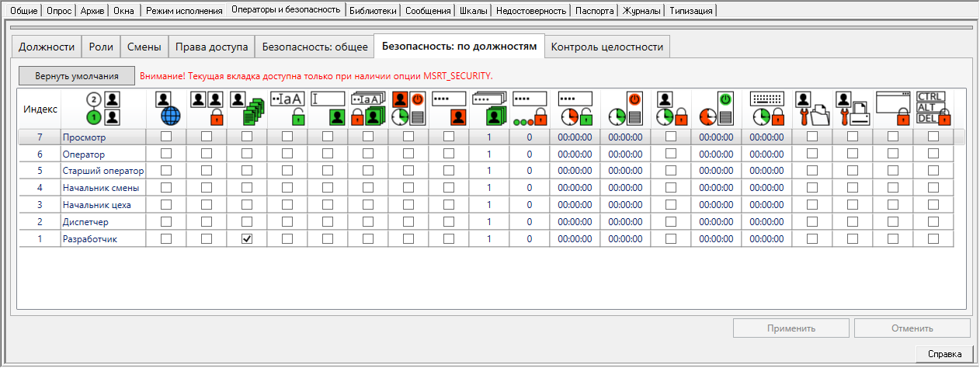Click the Применить button

[x=791, y=328]
